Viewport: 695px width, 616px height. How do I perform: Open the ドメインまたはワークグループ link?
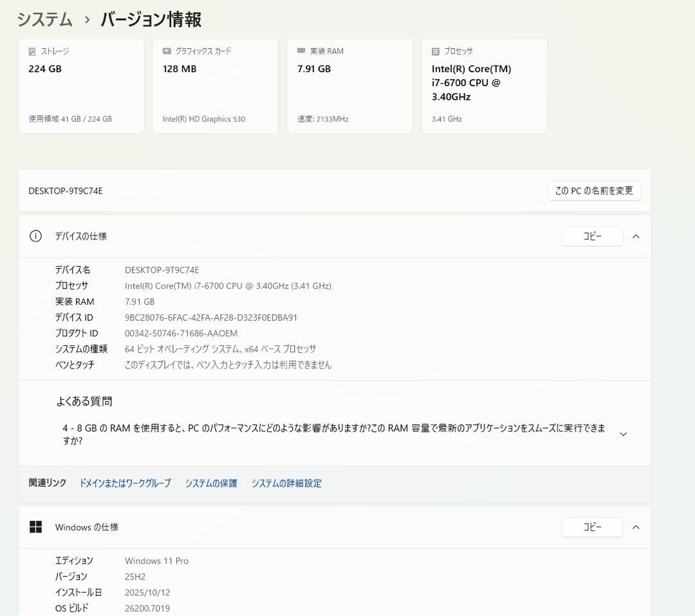tap(125, 483)
